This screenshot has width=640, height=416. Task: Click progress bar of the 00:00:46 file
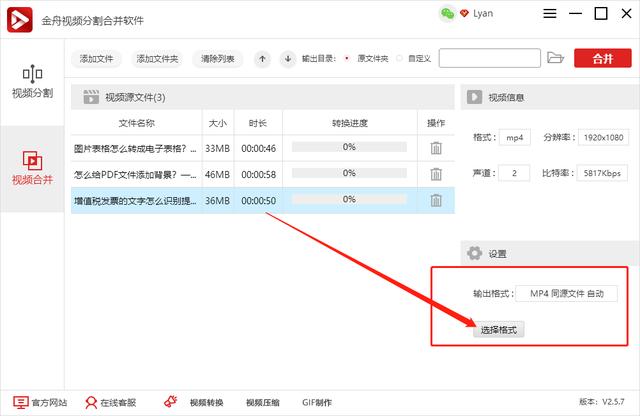(349, 147)
